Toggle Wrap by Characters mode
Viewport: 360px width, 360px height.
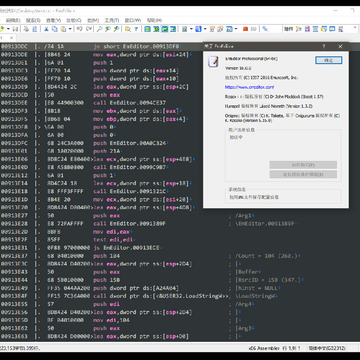pyautogui.click(x=156, y=29)
